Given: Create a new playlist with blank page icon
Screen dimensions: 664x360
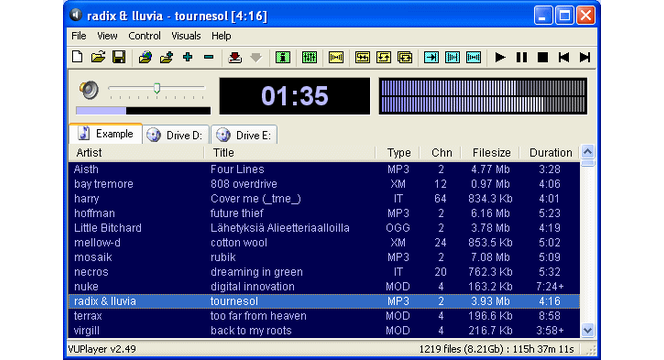Looking at the screenshot, I should [77, 57].
